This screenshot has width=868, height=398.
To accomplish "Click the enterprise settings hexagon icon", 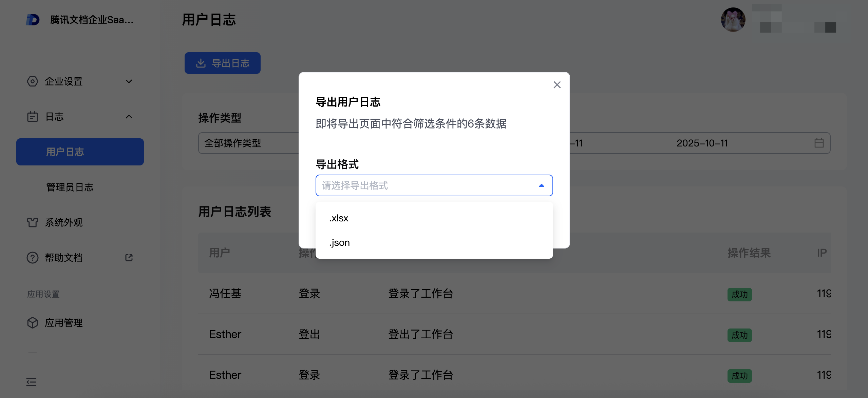I will click(x=32, y=81).
